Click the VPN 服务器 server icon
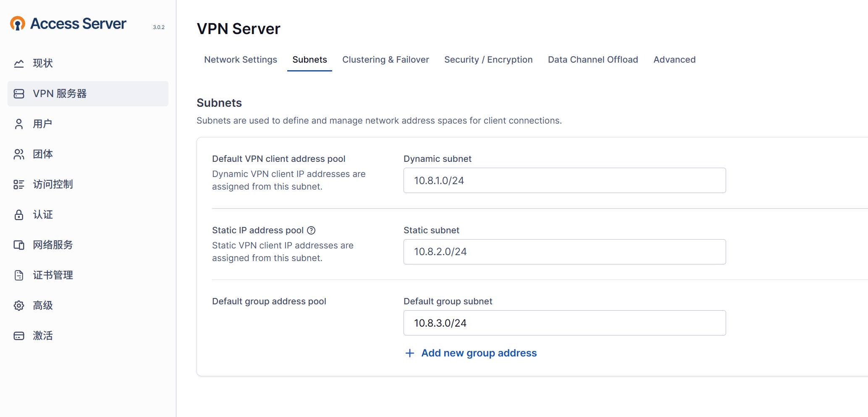Screen dimensions: 868x417 click(x=19, y=94)
